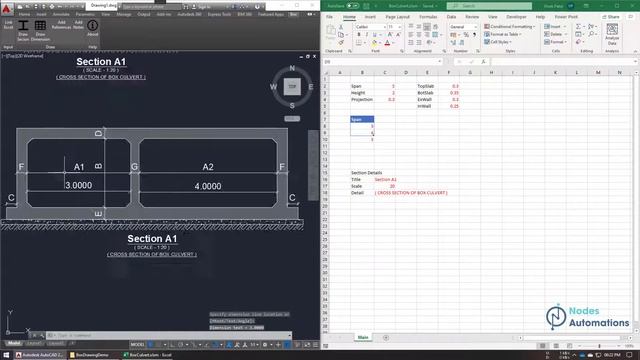The width and height of the screenshot is (640, 360).
Task: Click the Windows Start button
Action: [x=6, y=355]
